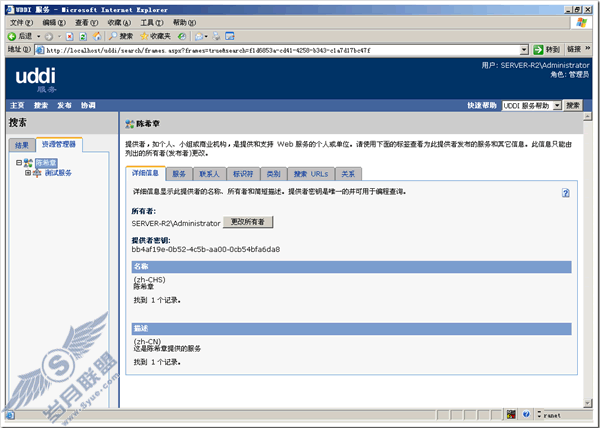This screenshot has width=600, height=428.
Task: Click the provider key bb4af19e text
Action: pos(205,249)
